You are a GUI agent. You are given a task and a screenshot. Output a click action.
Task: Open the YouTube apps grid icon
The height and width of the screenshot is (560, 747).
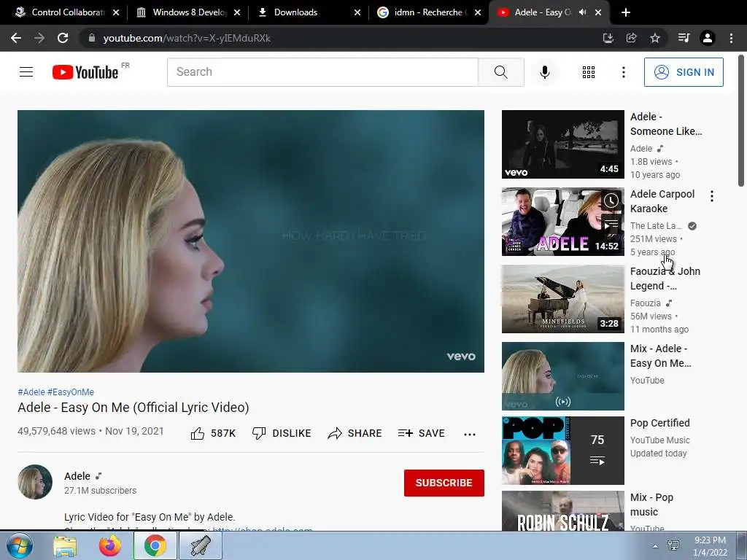pyautogui.click(x=589, y=72)
